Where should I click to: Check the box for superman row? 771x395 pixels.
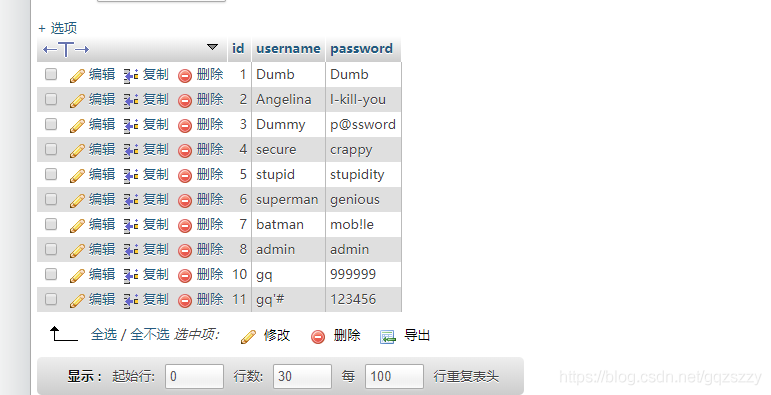coord(51,199)
